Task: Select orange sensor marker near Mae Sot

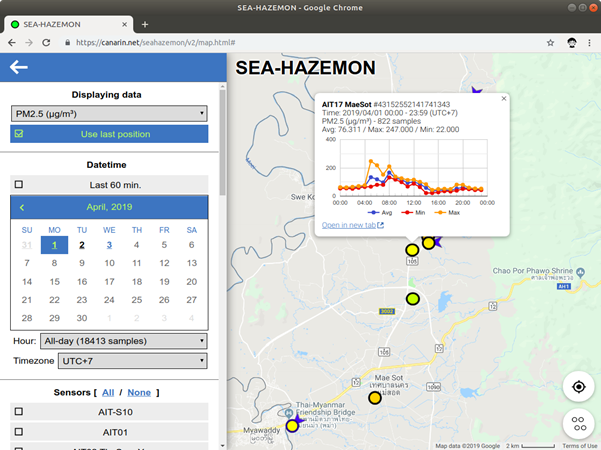Action: (374, 398)
